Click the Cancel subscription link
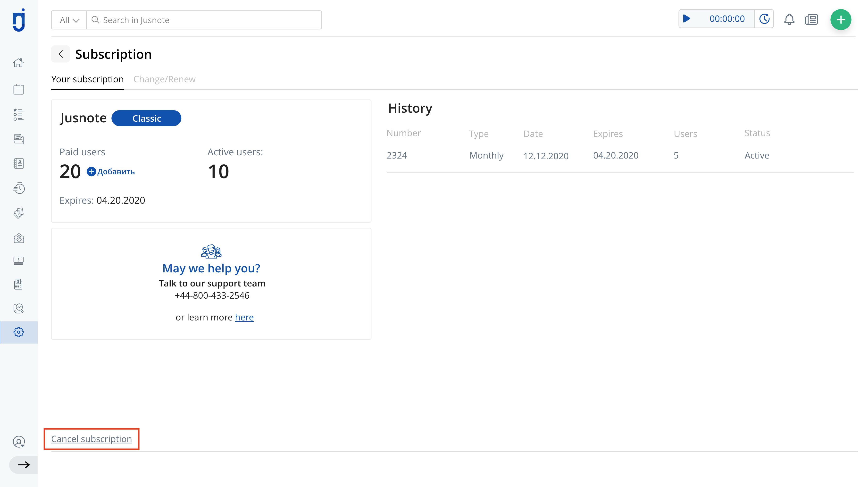Viewport: 868px width, 487px height. [x=91, y=439]
